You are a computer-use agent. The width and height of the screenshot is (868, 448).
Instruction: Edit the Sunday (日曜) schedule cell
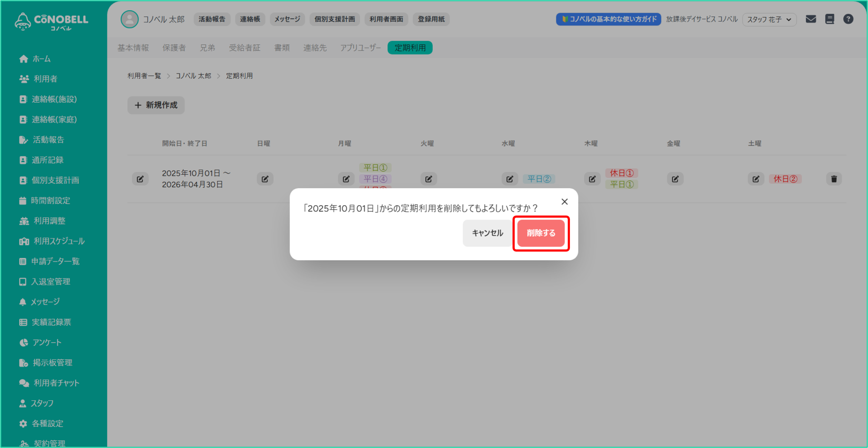[265, 179]
